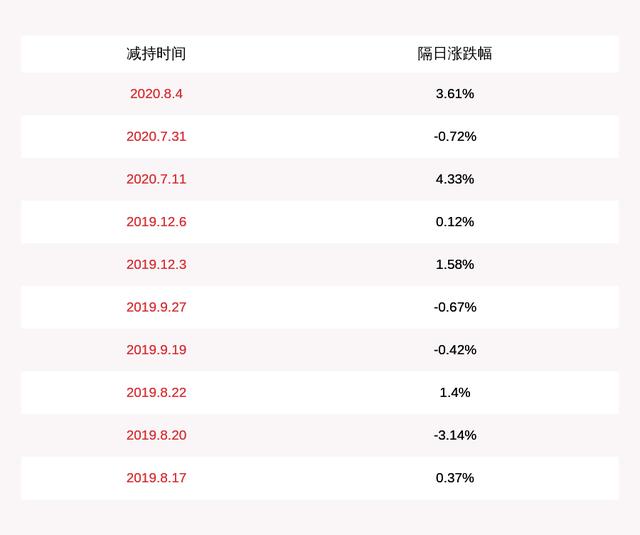The height and width of the screenshot is (535, 640).
Task: Click the 0.37% change value
Action: [455, 478]
